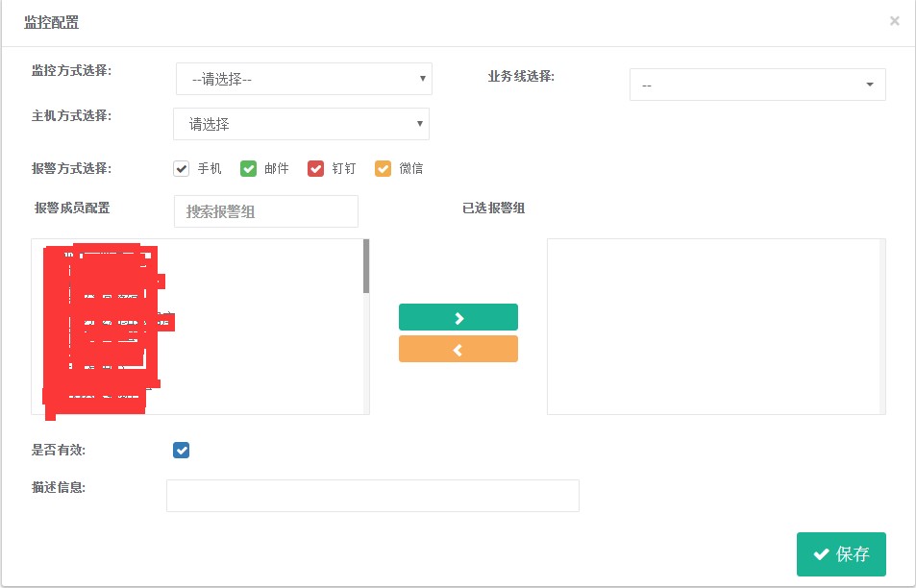Viewport: 916px width, 588px height.
Task: Focus the 描述信息 text input
Action: point(373,496)
